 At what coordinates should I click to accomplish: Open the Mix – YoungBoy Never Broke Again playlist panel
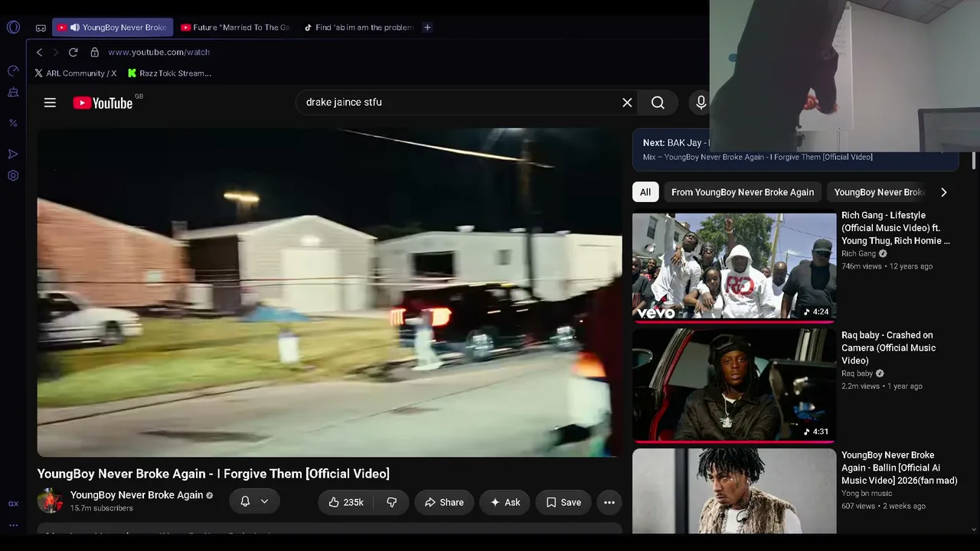[795, 149]
